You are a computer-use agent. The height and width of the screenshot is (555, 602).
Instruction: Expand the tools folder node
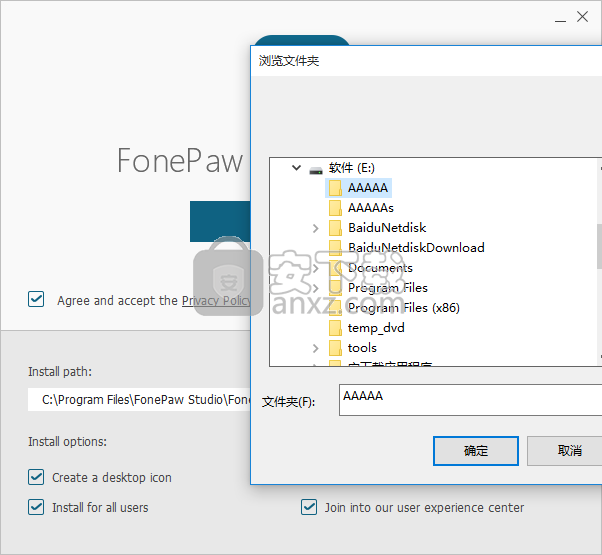point(316,348)
